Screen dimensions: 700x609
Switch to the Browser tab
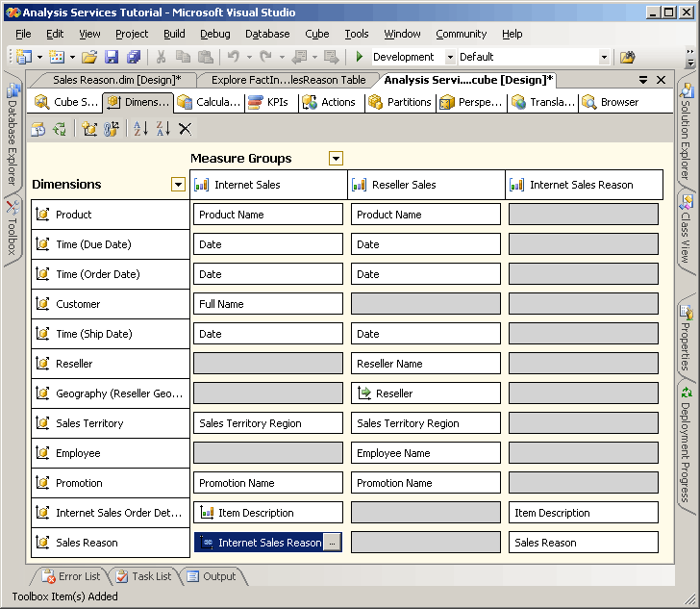pyautogui.click(x=611, y=102)
